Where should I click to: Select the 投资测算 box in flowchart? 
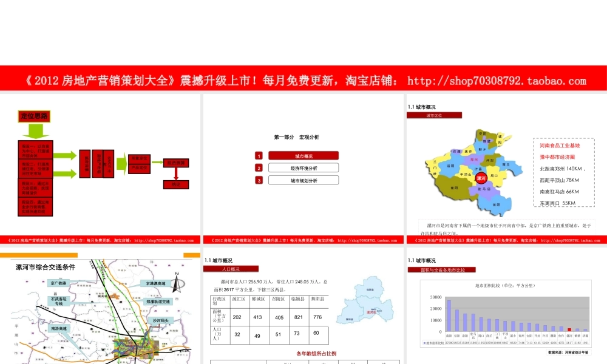click(x=176, y=163)
